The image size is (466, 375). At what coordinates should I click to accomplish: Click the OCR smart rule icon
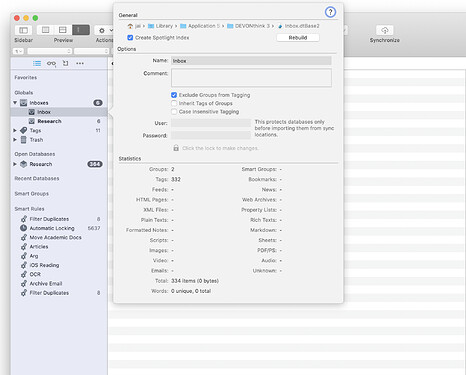[23, 274]
